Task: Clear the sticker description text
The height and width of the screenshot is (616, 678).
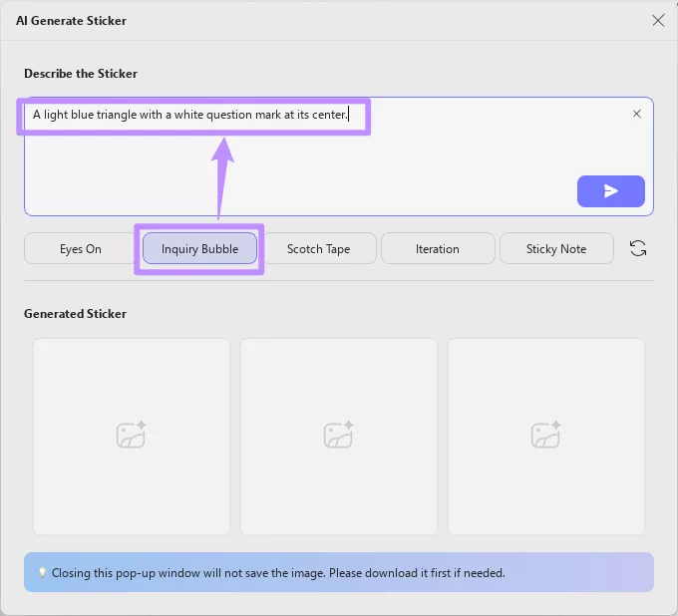Action: point(636,114)
